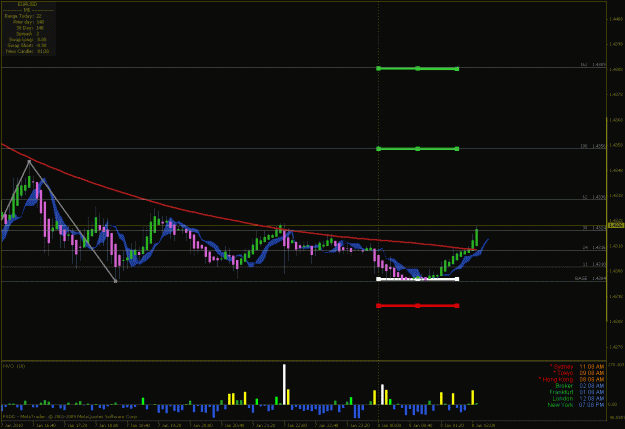Click the MetaTrader copyright text

coord(70,416)
